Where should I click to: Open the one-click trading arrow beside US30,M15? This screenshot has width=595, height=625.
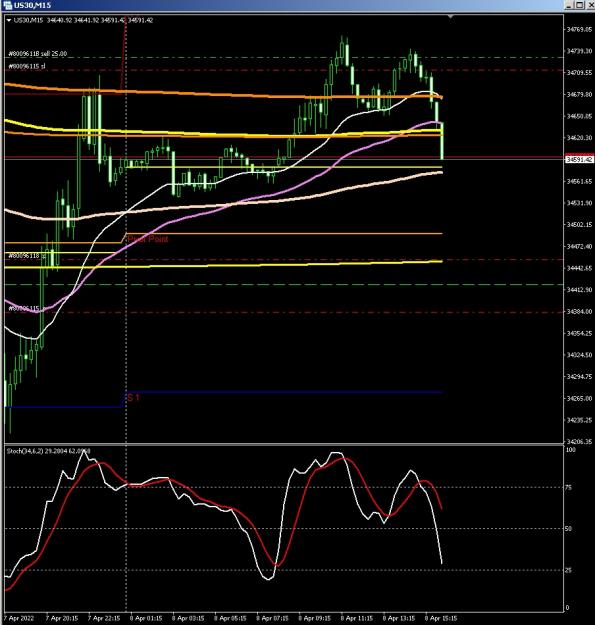(9, 20)
